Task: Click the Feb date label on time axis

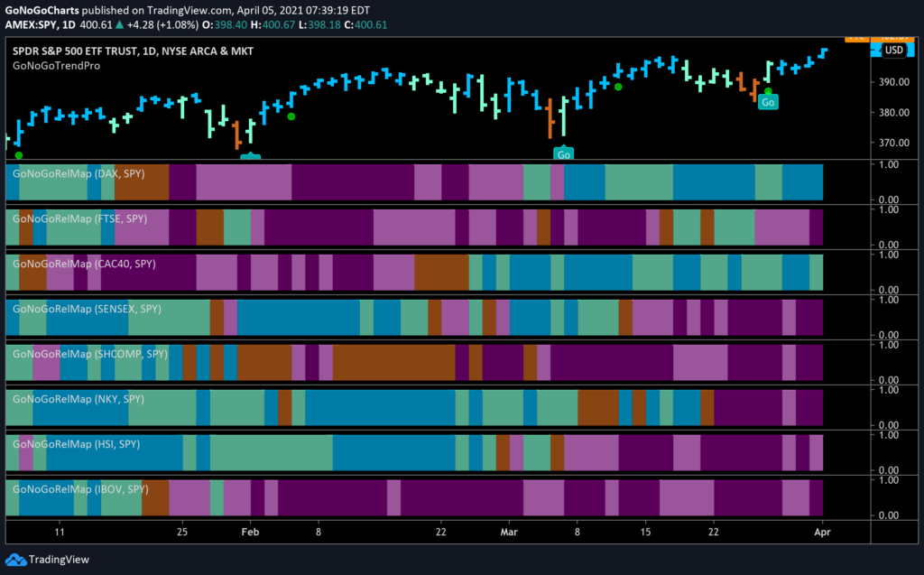Action: point(251,532)
